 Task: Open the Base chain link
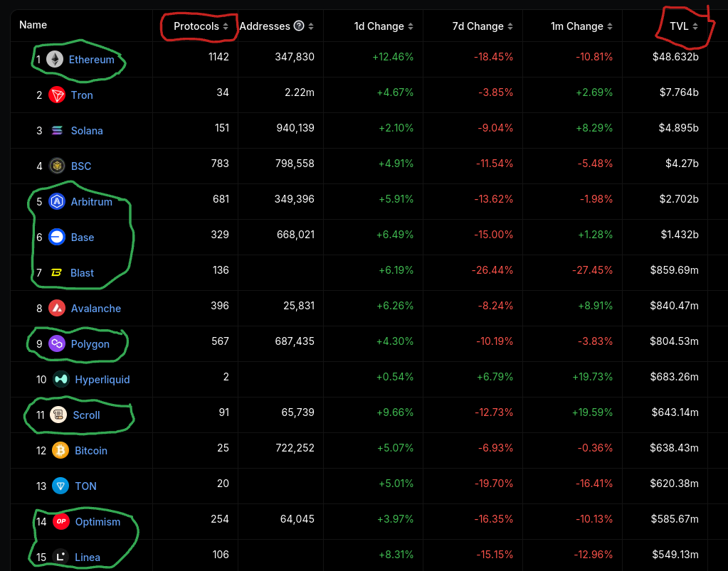coord(83,238)
